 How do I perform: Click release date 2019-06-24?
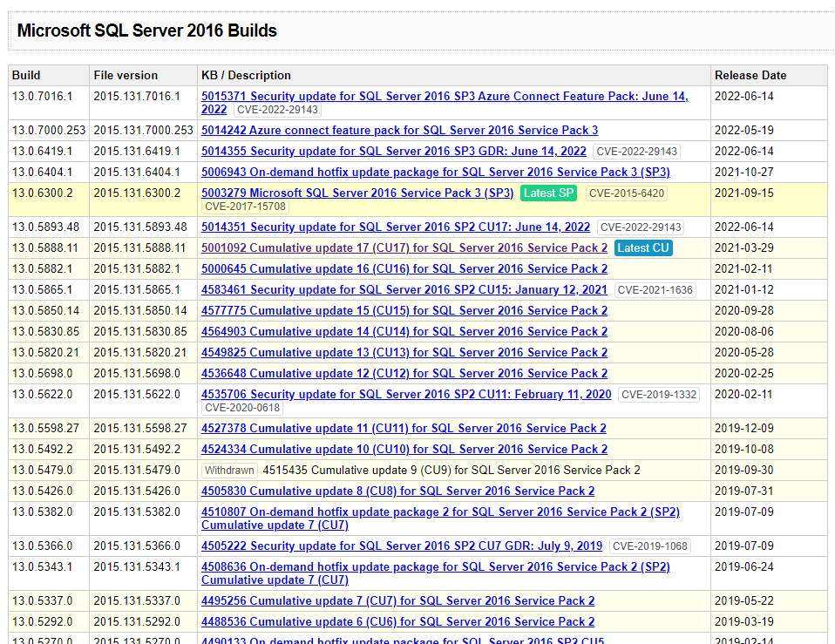(744, 566)
